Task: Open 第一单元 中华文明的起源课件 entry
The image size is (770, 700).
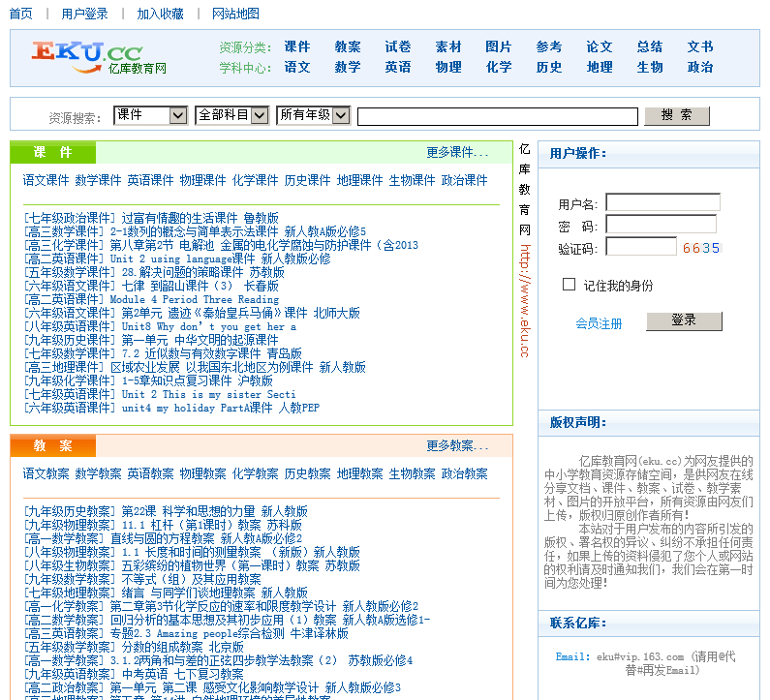Action: pos(200,340)
